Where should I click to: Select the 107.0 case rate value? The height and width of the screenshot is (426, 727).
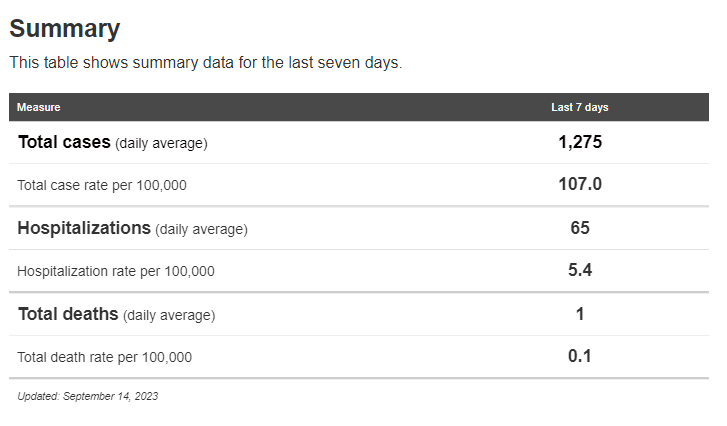(580, 184)
